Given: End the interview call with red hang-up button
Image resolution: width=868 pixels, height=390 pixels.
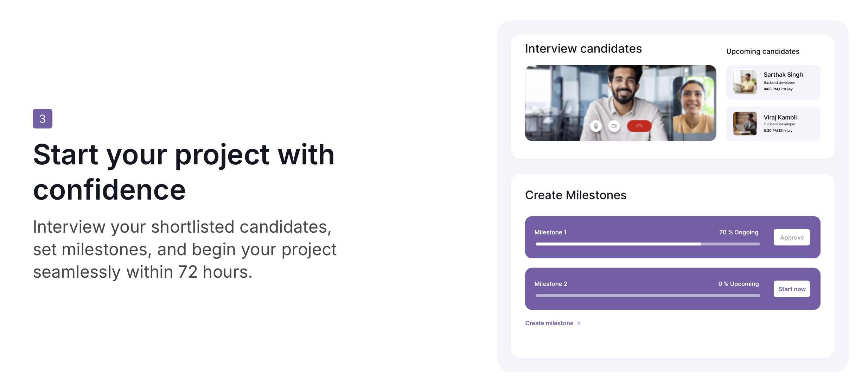Looking at the screenshot, I should click(x=639, y=126).
